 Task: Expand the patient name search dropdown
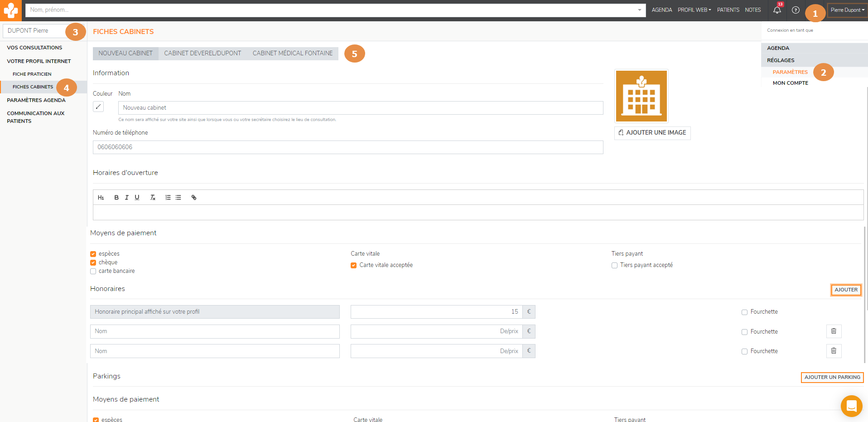pos(639,10)
